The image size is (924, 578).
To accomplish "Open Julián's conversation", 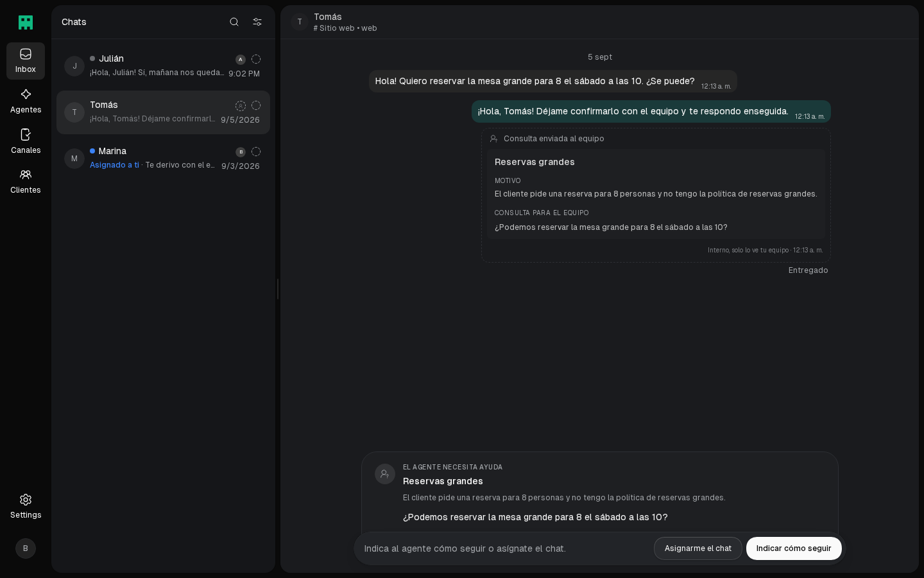I will tap(163, 66).
